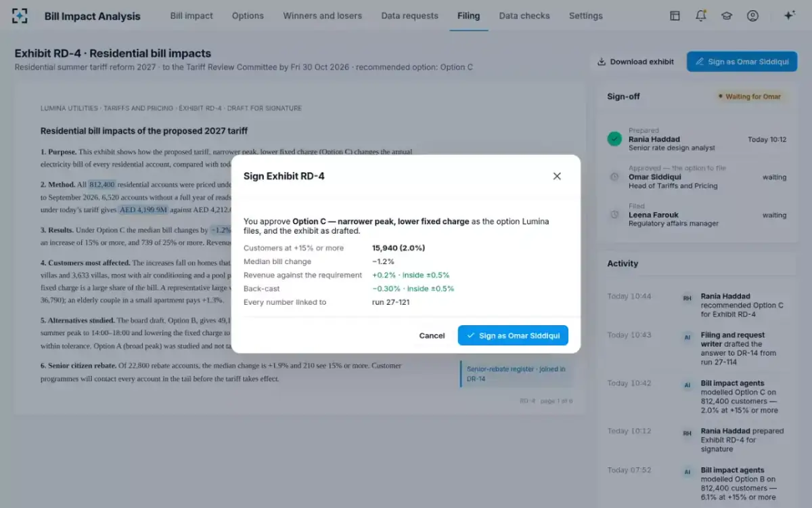This screenshot has width=812, height=508.
Task: Click the header Sign as Omar Siddiqui button
Action: point(742,62)
